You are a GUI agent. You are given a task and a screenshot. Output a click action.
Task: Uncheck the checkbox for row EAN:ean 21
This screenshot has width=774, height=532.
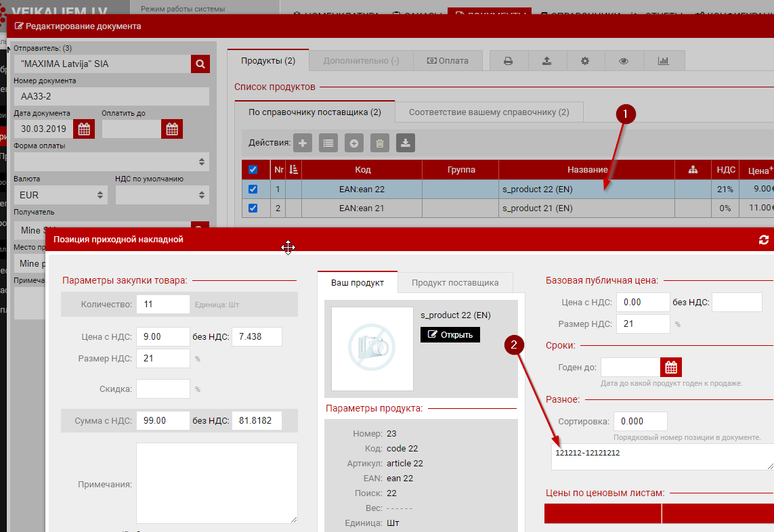253,208
